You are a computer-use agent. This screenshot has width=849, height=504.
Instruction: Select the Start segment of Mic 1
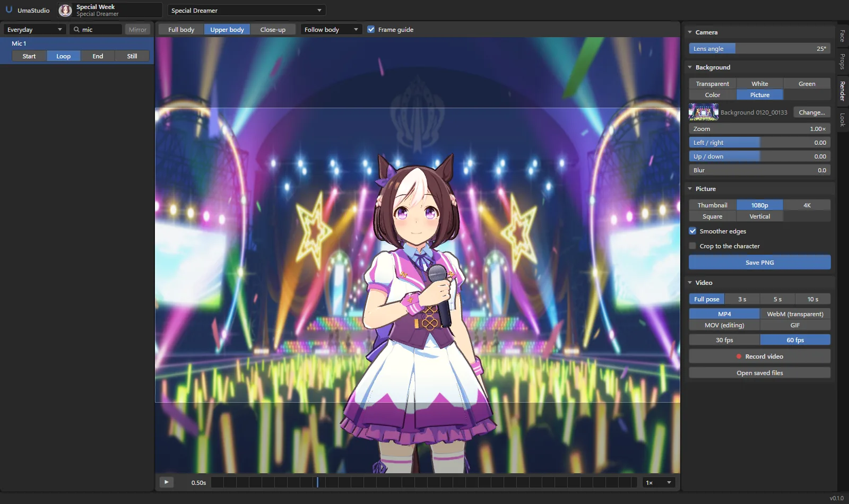29,56
